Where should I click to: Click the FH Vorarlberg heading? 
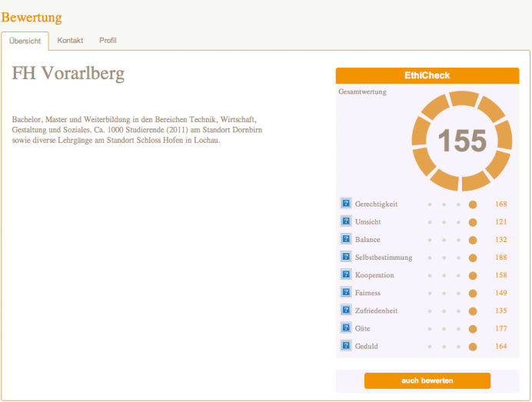coord(68,73)
